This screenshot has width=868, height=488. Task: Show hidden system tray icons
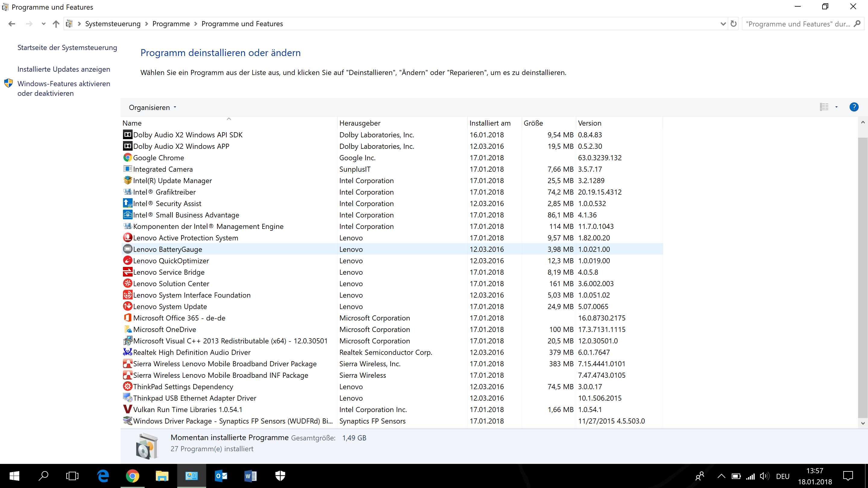point(721,476)
